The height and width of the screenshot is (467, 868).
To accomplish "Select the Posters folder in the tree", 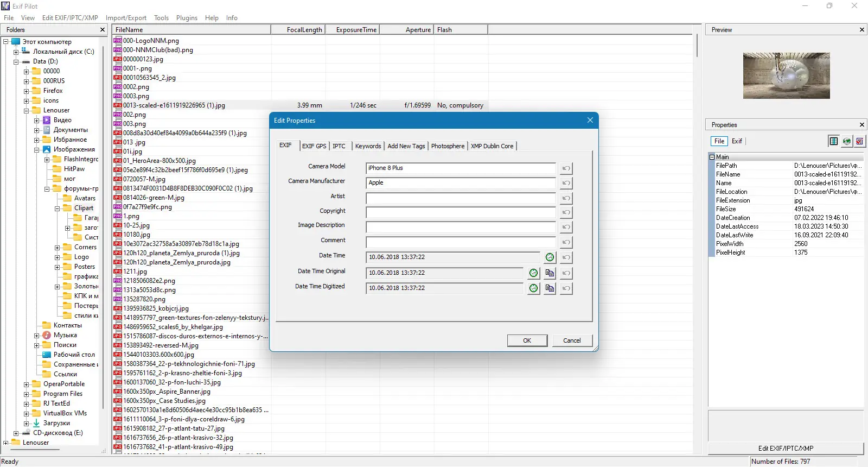I will tap(84, 267).
